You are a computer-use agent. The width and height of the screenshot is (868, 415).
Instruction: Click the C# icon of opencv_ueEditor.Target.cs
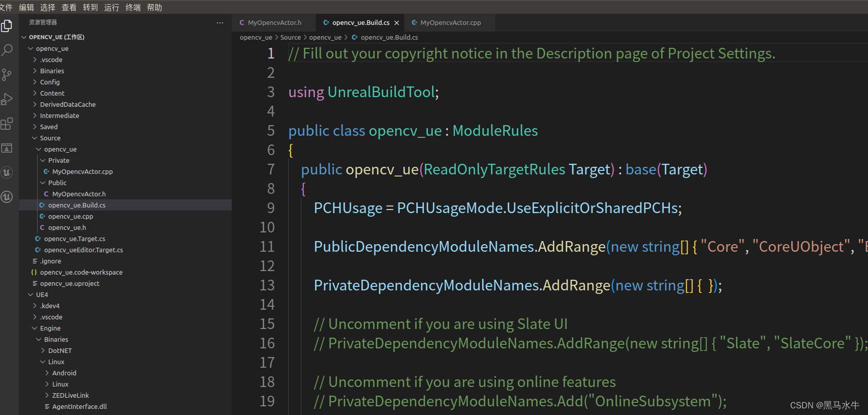[38, 250]
